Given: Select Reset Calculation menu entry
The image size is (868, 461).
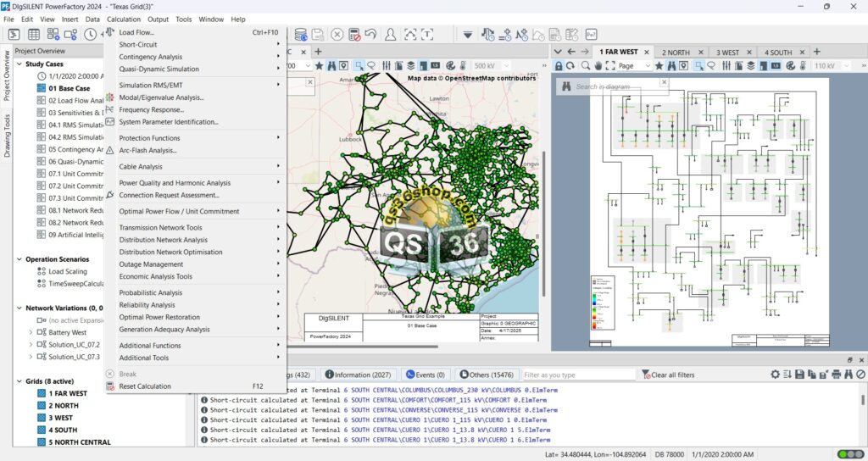Looking at the screenshot, I should coord(144,386).
